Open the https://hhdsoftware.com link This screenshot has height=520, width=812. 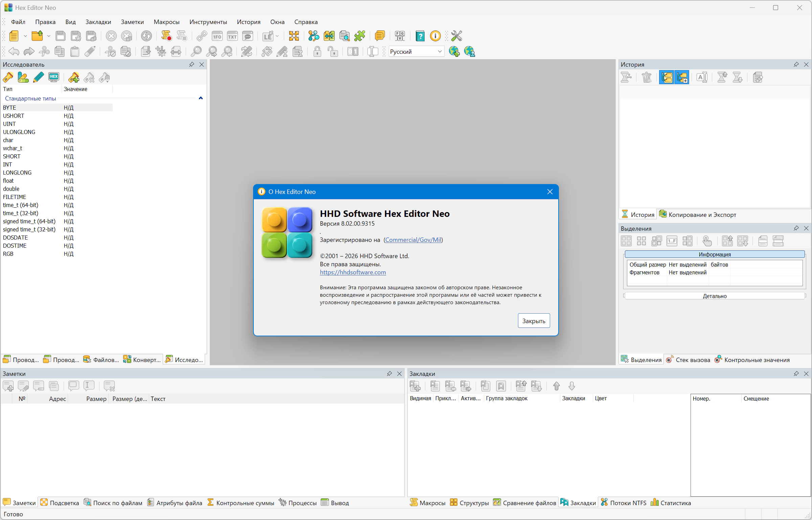[x=353, y=272]
